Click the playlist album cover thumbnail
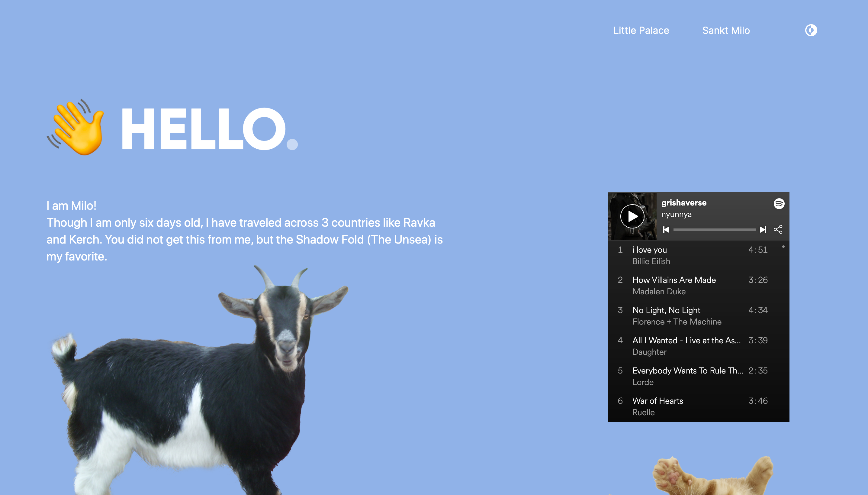 point(632,216)
